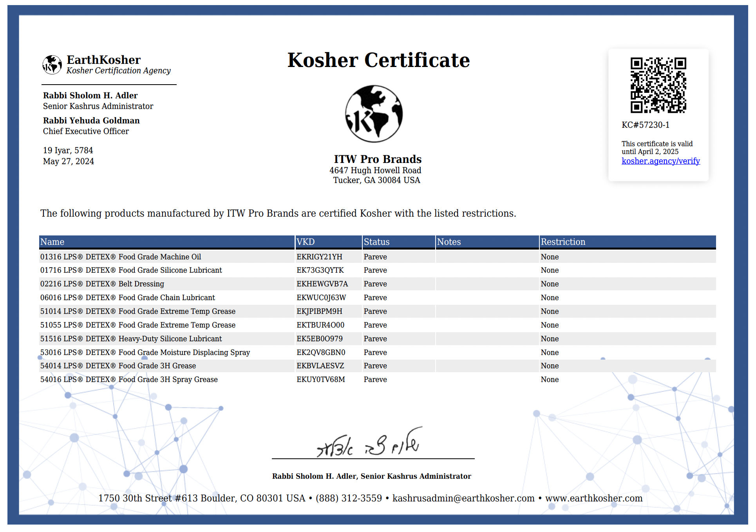Select the Restriction column header
The width and height of the screenshot is (756, 532).
point(563,242)
